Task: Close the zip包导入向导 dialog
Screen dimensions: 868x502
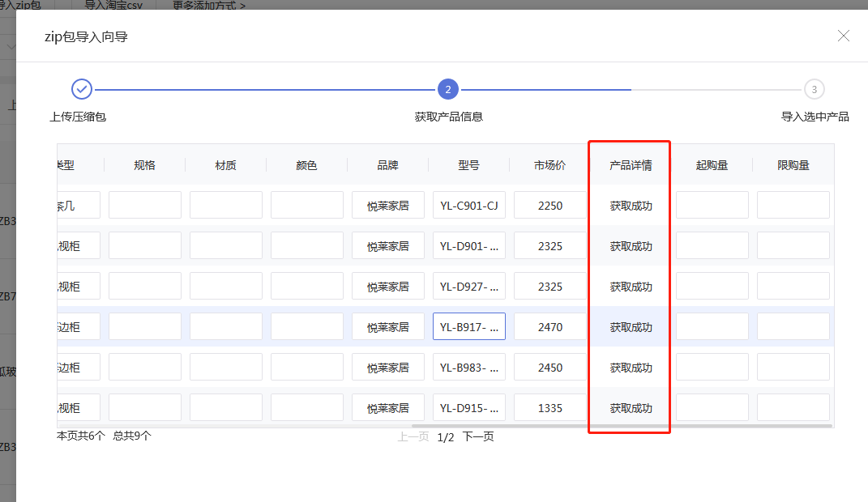Action: (844, 36)
